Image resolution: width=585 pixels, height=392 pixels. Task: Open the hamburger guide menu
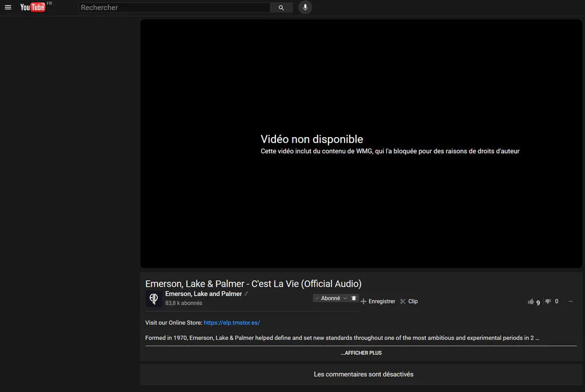click(8, 7)
